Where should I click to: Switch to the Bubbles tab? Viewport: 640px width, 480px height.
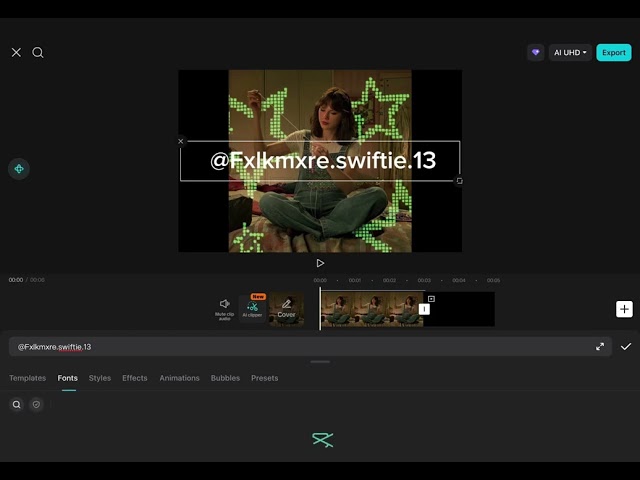225,378
